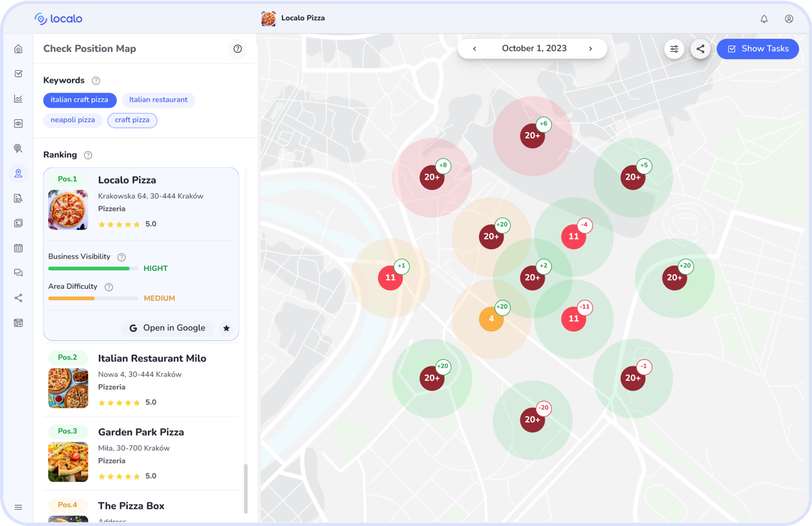Open map filter settings icon
This screenshot has width=812, height=526.
[674, 49]
